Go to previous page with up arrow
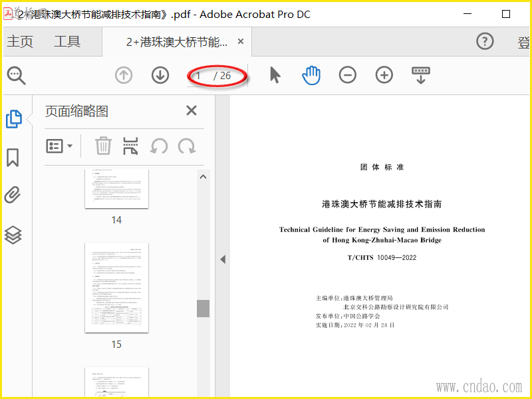532x399 pixels. pos(124,75)
